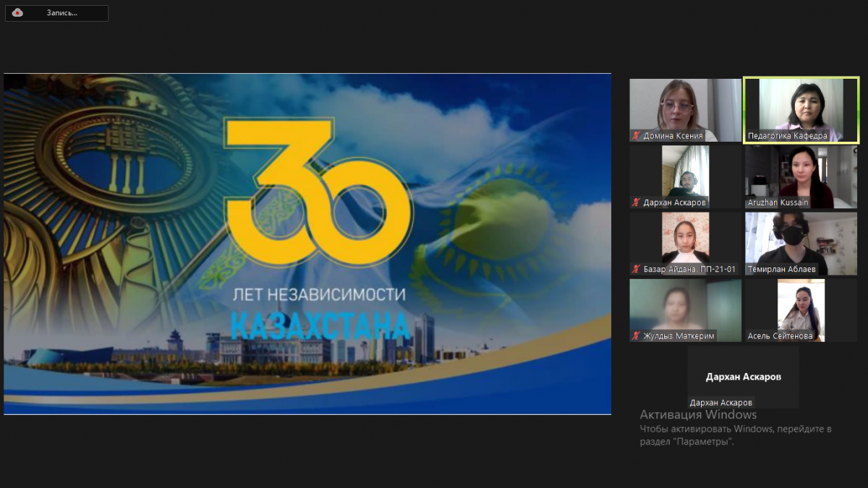Click muted mic icon on Дархан Аскаров video tile
Viewport: 868px width, 488px height.
tap(637, 202)
